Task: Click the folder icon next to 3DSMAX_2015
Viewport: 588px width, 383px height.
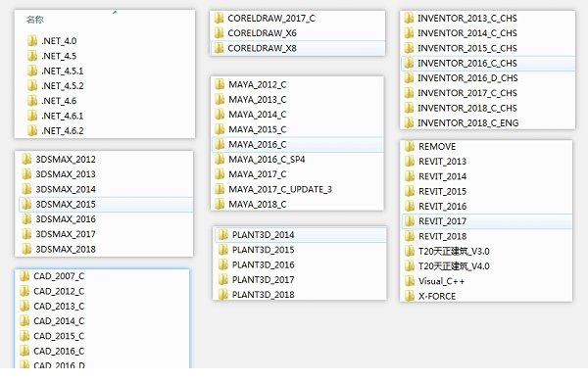Action: 26,204
